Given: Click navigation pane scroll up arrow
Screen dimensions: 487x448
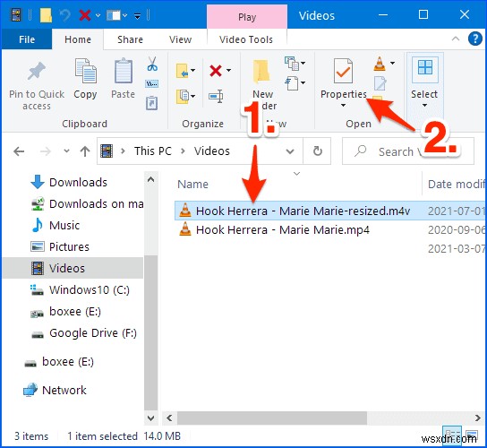Looking at the screenshot, I should pos(150,180).
